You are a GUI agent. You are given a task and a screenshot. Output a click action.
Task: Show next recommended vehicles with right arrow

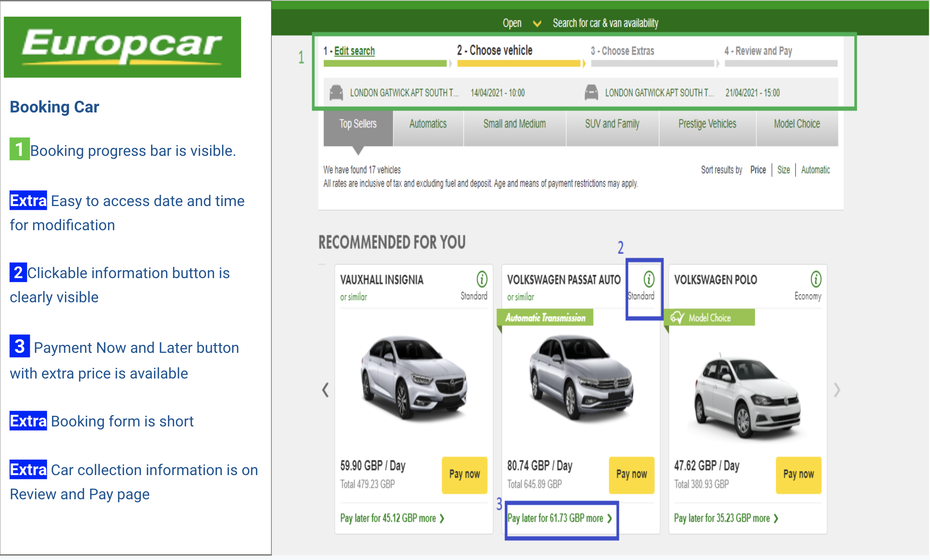(837, 390)
